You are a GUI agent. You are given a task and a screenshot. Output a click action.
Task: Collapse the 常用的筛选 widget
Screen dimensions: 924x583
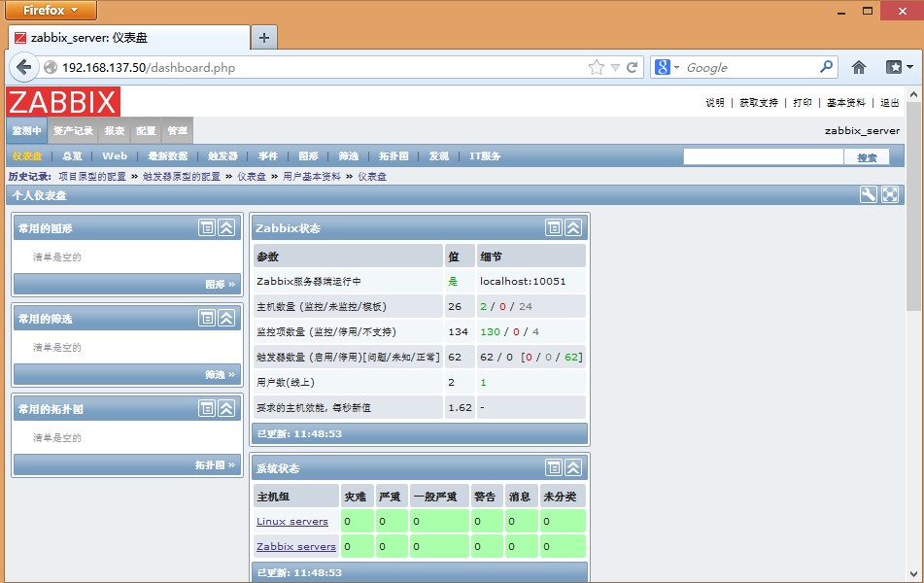pyautogui.click(x=227, y=319)
